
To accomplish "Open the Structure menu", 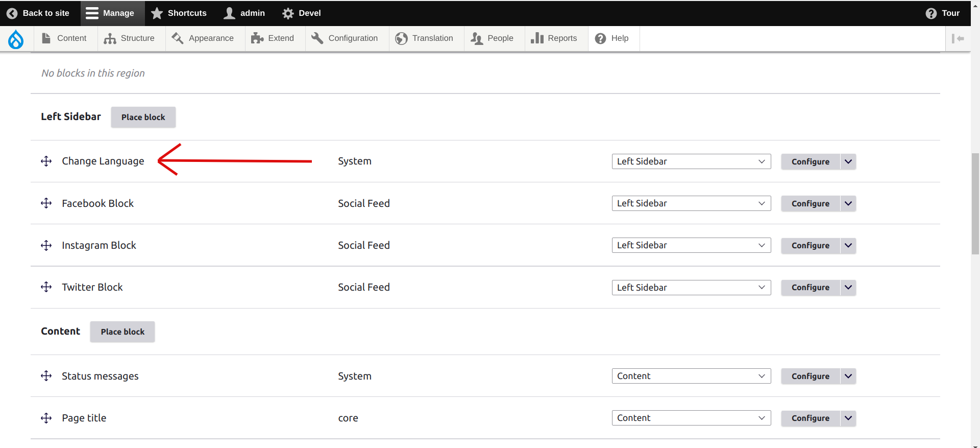I will coord(130,39).
